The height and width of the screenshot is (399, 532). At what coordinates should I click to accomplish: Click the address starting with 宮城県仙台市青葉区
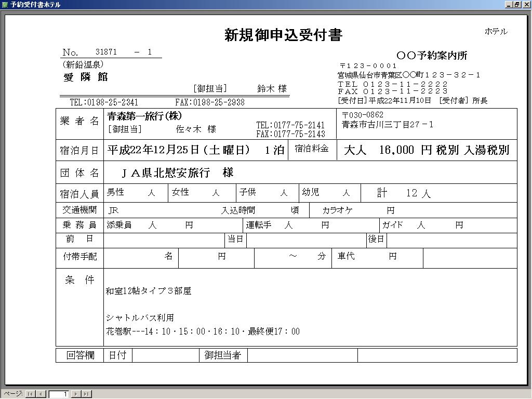(x=409, y=75)
